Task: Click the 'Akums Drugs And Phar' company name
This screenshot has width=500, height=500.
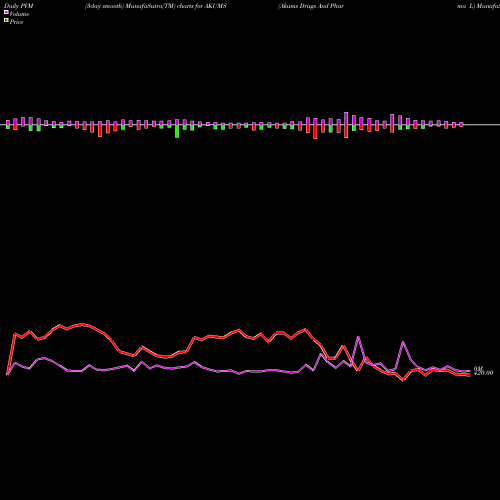Action: [x=311, y=6]
